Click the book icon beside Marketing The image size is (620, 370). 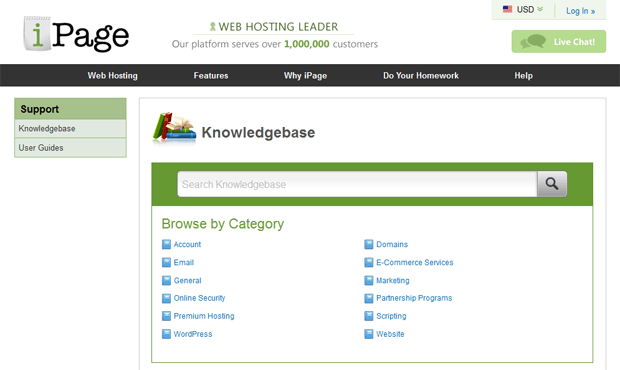tap(369, 281)
